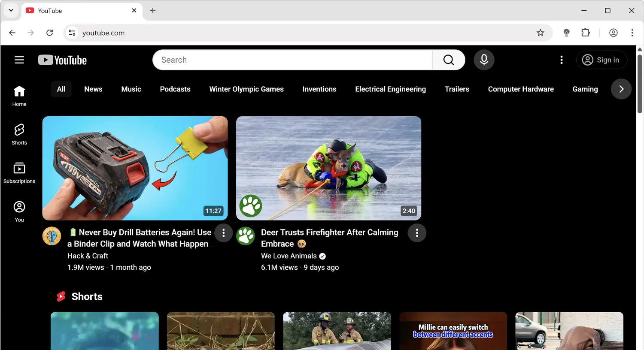Click the right arrow to reveal more categories
The image size is (644, 350).
click(621, 89)
